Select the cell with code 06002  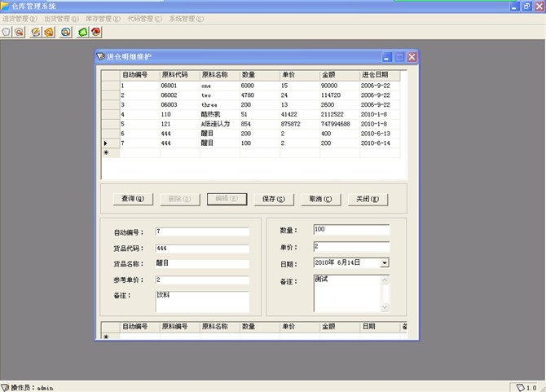[x=180, y=95]
